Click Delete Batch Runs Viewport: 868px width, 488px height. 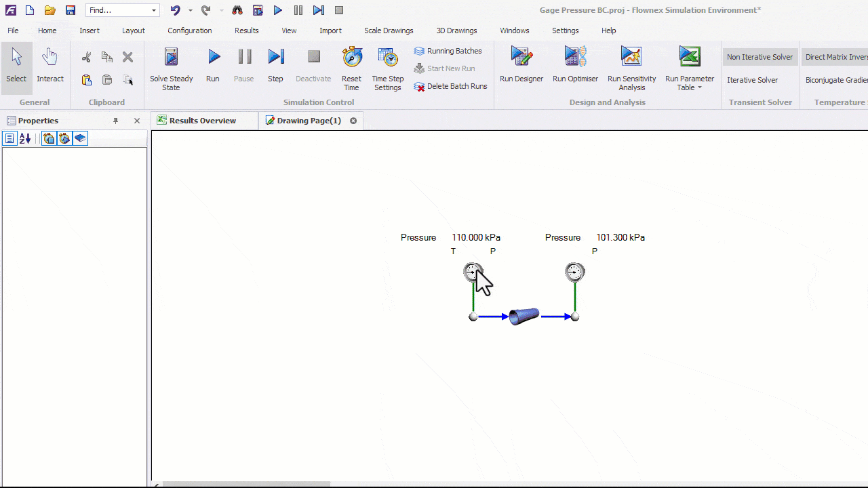(451, 86)
